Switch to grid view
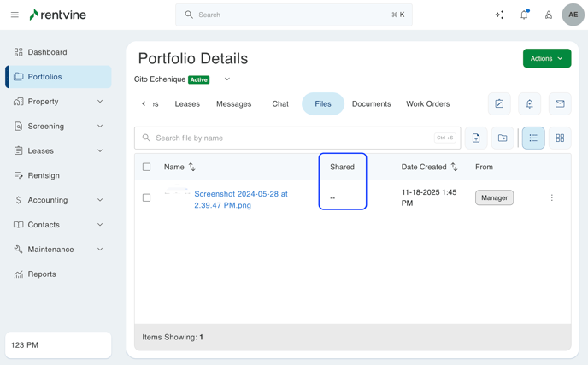Image resolution: width=588 pixels, height=365 pixels. coord(560,138)
